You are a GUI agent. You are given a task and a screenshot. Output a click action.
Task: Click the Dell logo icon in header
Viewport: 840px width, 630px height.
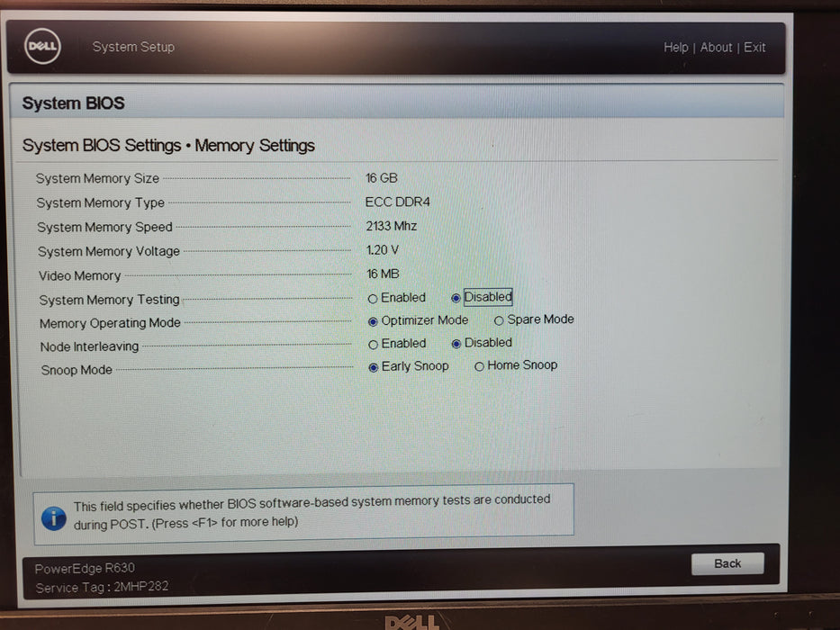pos(42,47)
